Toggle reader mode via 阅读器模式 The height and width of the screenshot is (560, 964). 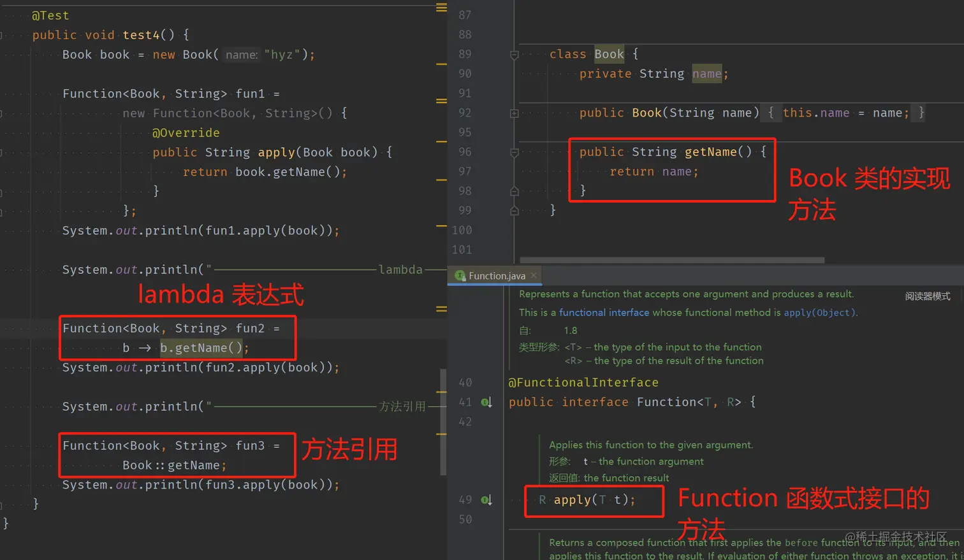click(x=928, y=296)
